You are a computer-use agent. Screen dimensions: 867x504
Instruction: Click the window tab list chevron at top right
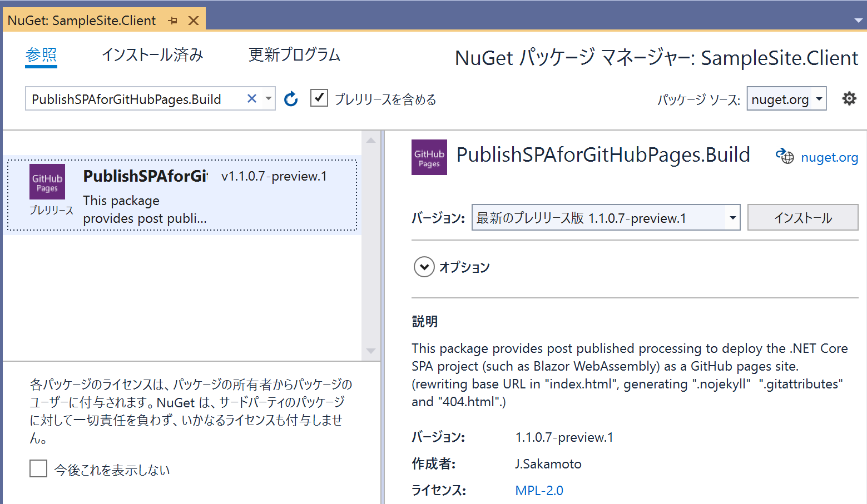(859, 20)
